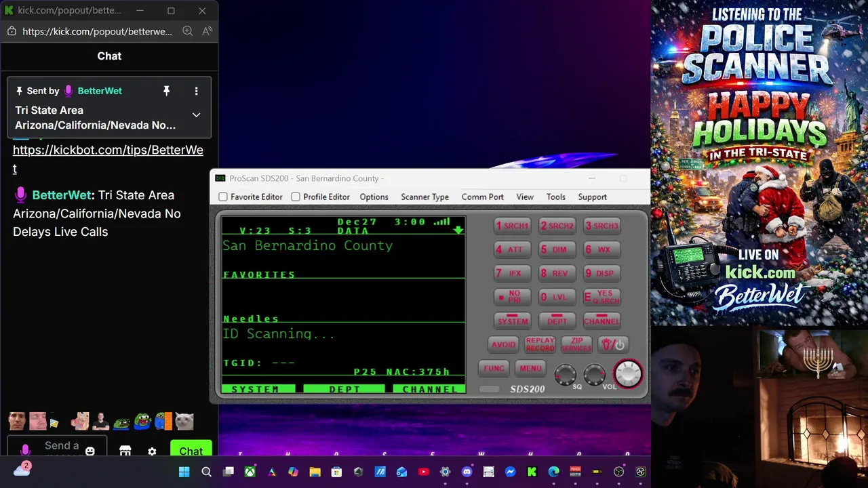Hit the 5 DIM key
This screenshot has height=488, width=868.
pyautogui.click(x=557, y=249)
